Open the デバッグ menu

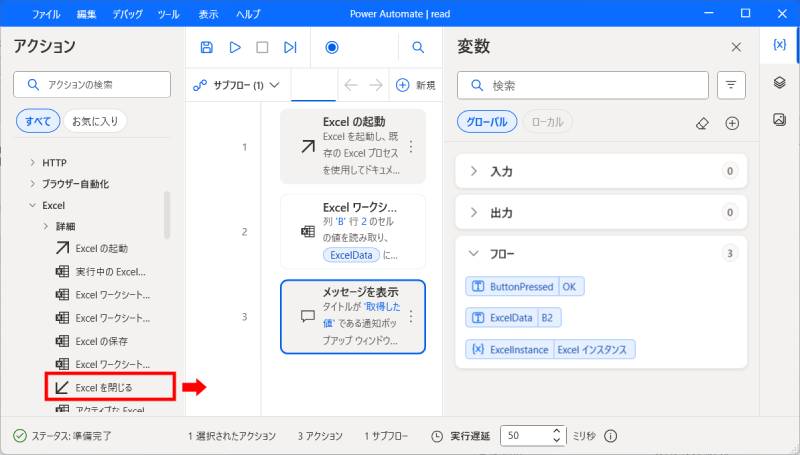pyautogui.click(x=128, y=14)
